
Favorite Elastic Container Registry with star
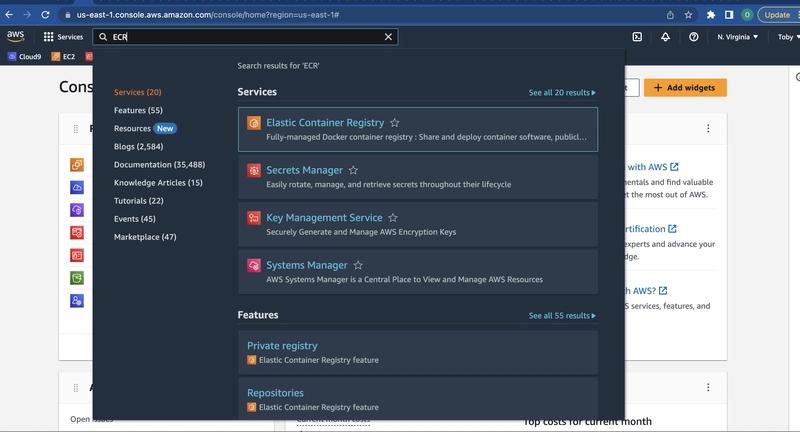394,123
